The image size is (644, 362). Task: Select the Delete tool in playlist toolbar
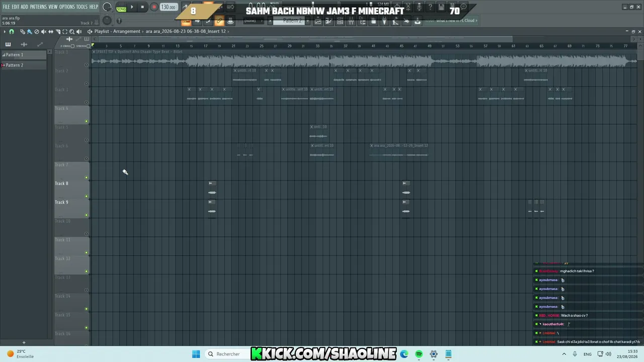(x=37, y=31)
